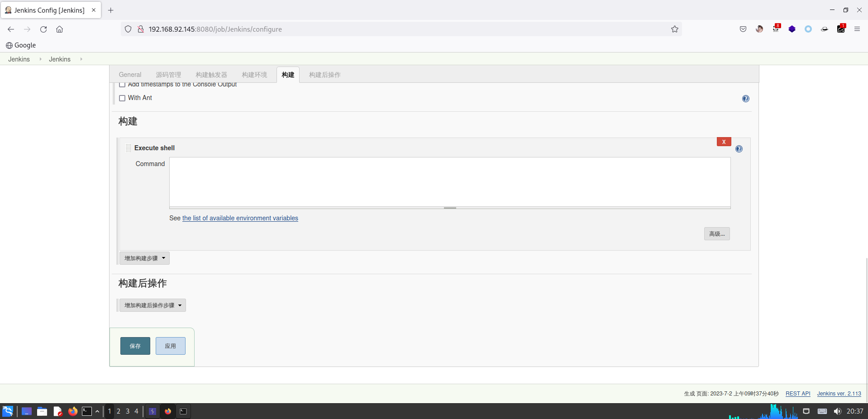Go to the browser home page
Viewport: 868px width, 419px height.
click(59, 29)
